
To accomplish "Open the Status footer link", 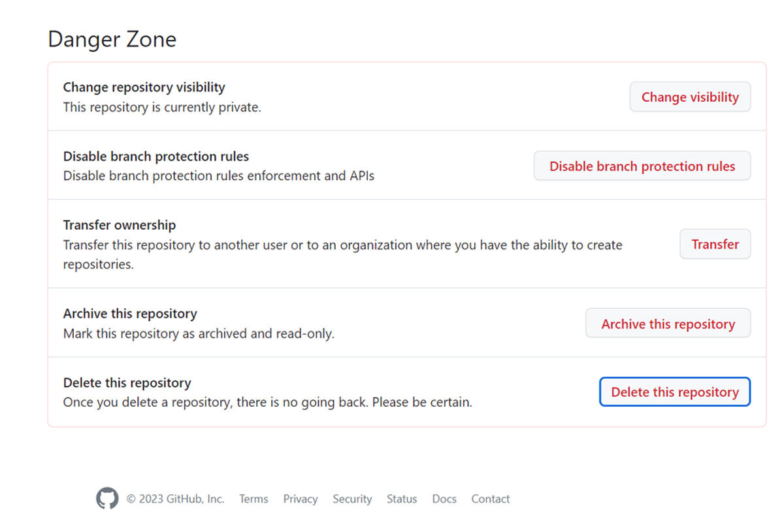I will pyautogui.click(x=401, y=499).
